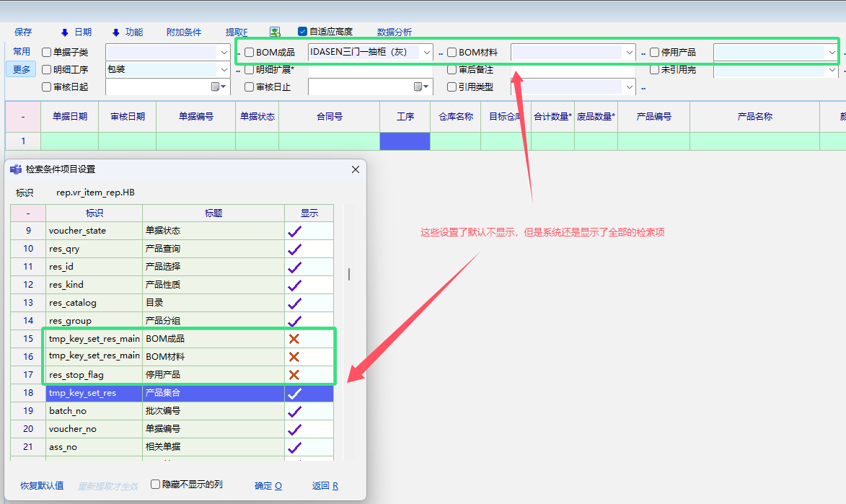This screenshot has width=846, height=504.
Task: Switch to the 常用 tab
Action: (x=22, y=52)
